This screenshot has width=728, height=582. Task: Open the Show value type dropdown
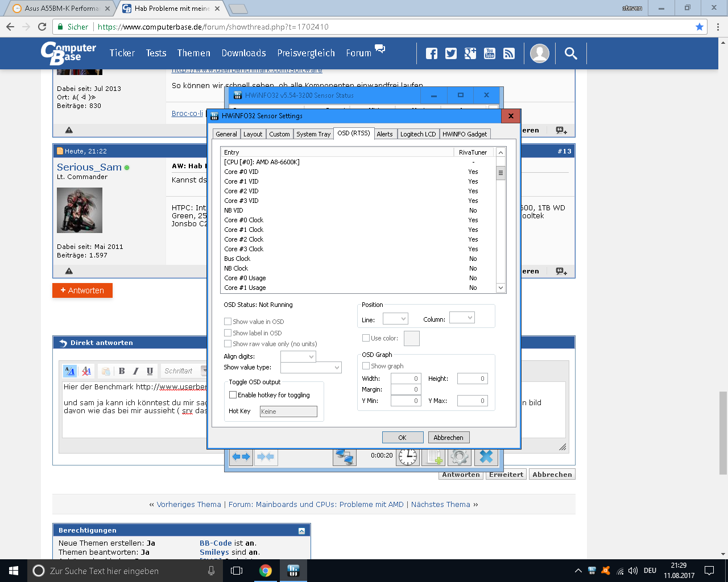tap(311, 368)
